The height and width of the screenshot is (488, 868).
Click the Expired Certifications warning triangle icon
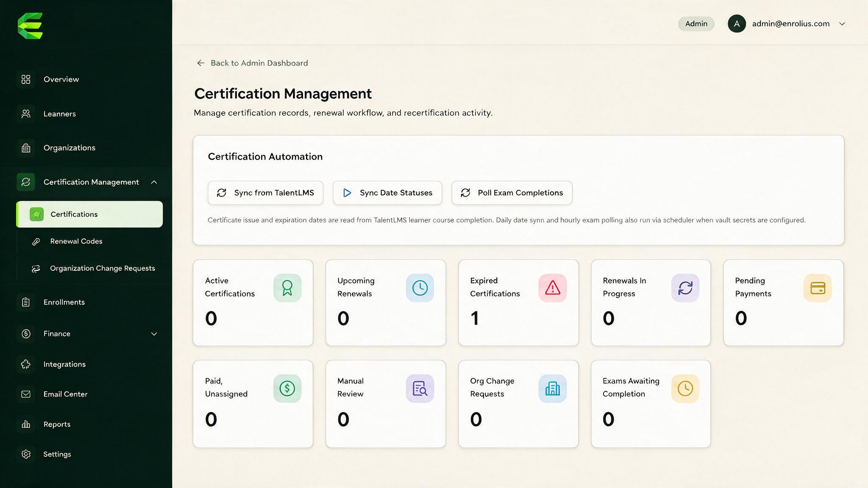tap(553, 288)
